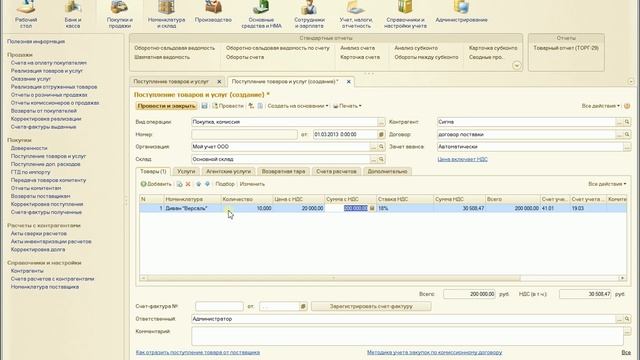Viewport: 640px width, 360px height.
Task: Open Контрагент magnifier lookup icon
Action: coord(627,122)
